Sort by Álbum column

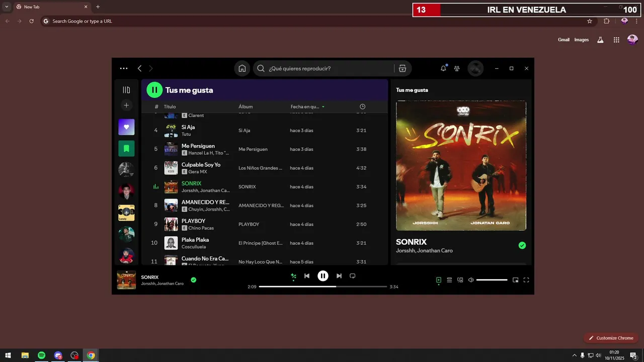(246, 107)
